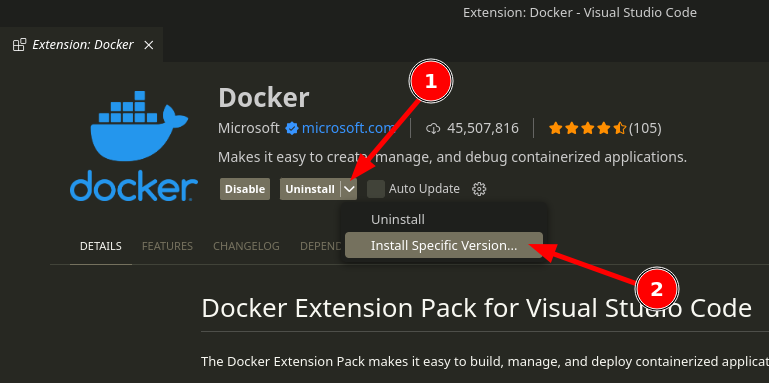Image resolution: width=769 pixels, height=383 pixels.
Task: Switch to the FEATURES tab
Action: 167,246
